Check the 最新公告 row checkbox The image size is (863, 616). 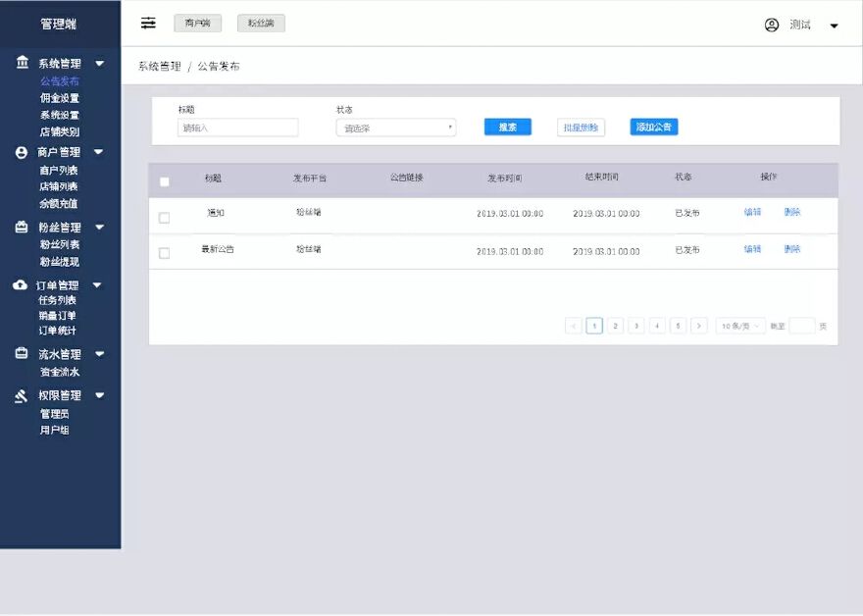[165, 250]
